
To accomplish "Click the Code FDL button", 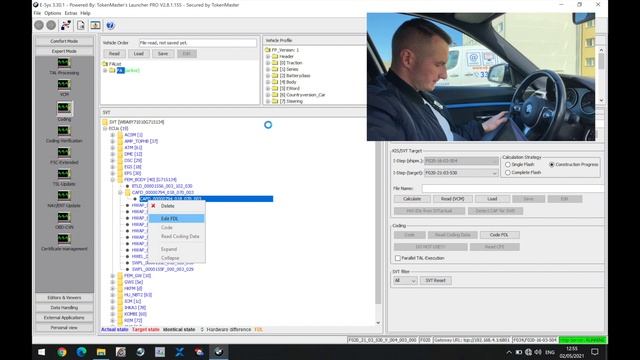I will point(499,235).
